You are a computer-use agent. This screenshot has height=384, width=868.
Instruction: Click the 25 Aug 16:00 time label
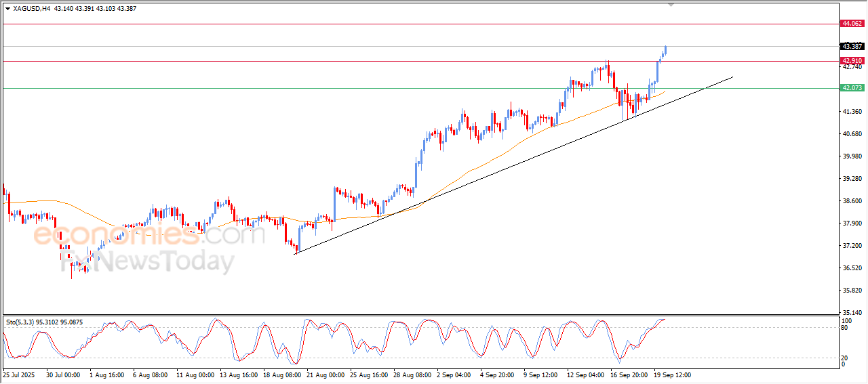[x=368, y=374]
